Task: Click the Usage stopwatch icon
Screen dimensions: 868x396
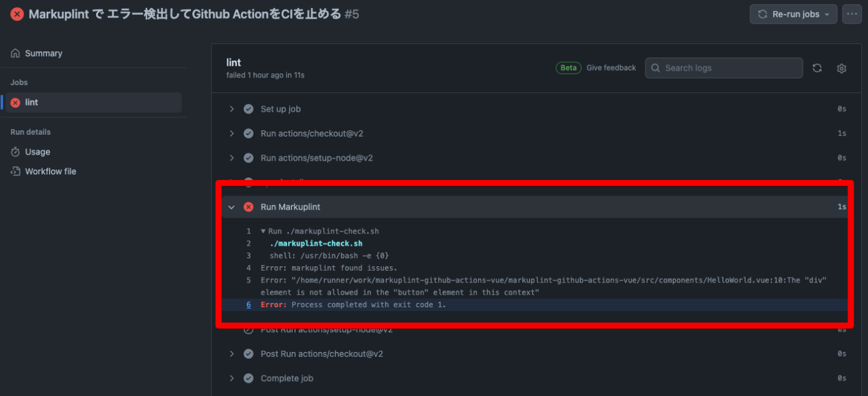Action: (x=15, y=152)
